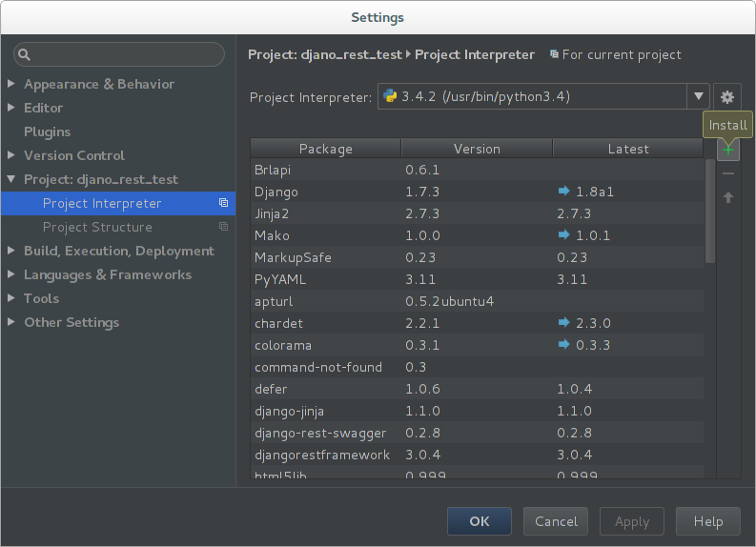Click the blue update arrow for colorama
The height and width of the screenshot is (547, 756).
coord(563,344)
